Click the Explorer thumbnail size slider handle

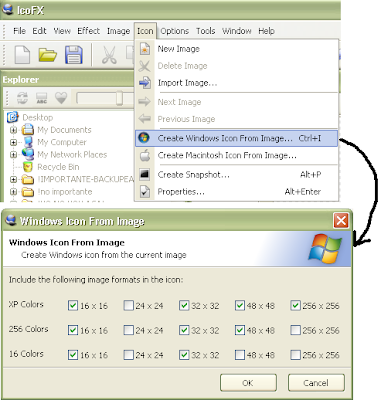(x=119, y=98)
